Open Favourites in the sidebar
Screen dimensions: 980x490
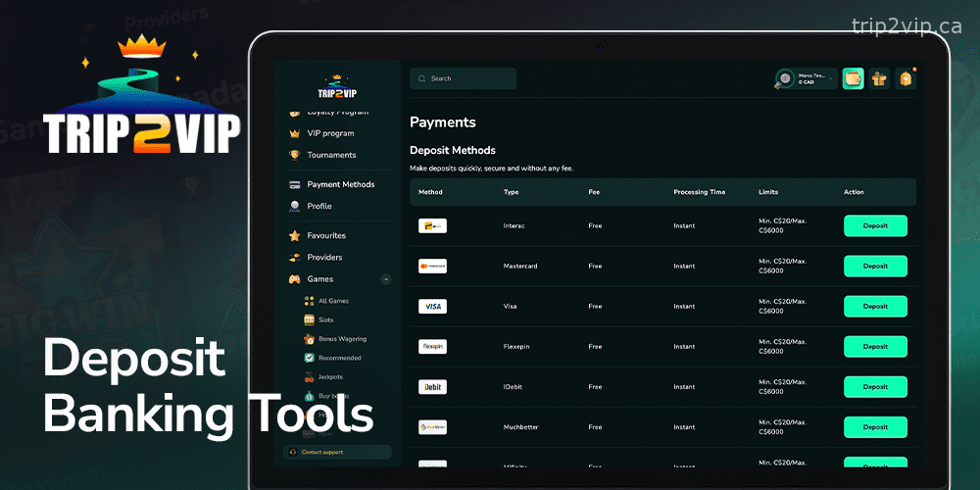(x=326, y=235)
